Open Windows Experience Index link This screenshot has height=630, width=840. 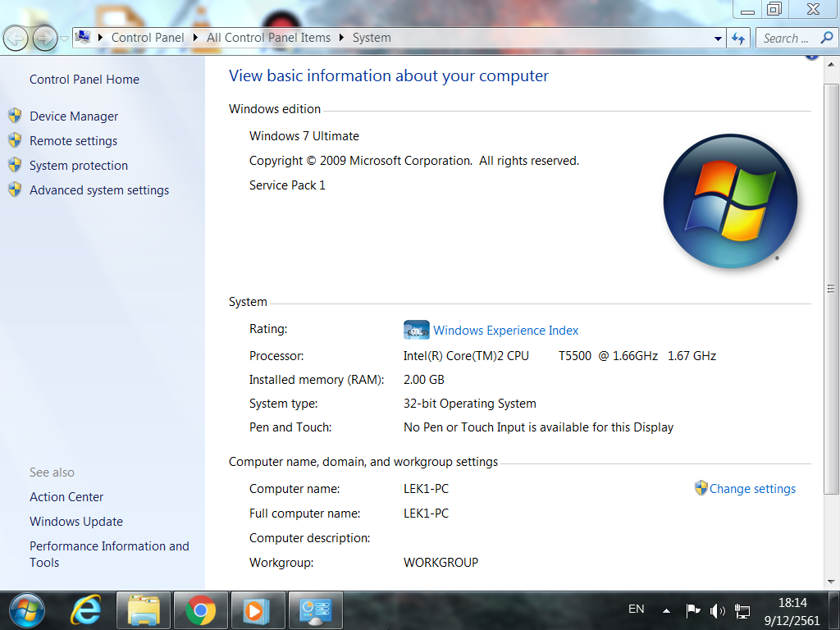505,331
